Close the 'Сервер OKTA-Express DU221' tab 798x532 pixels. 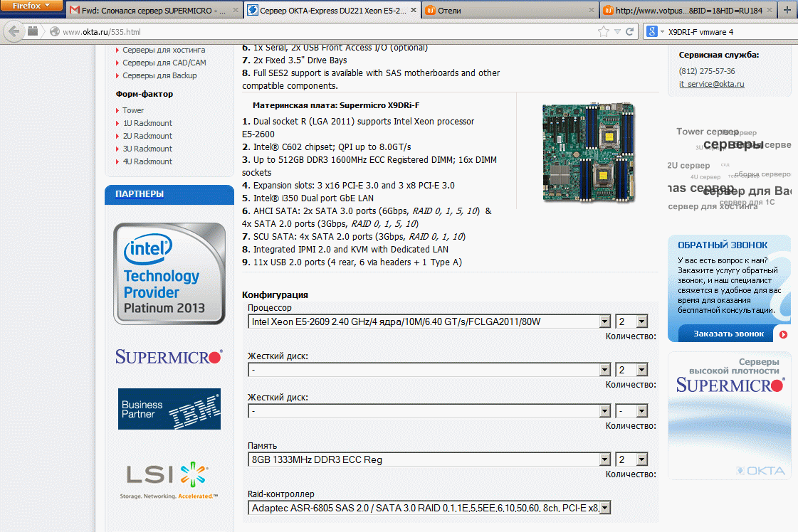(x=414, y=10)
